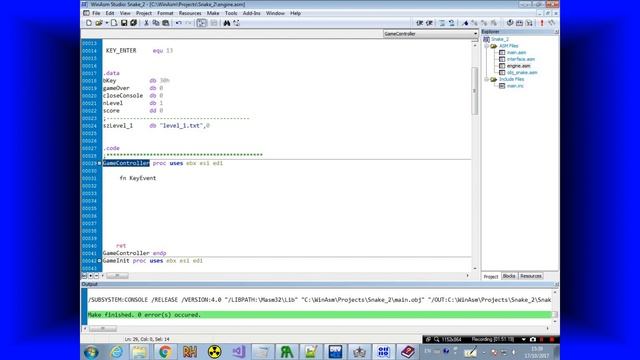Click the Find binoculars icon
The width and height of the screenshot is (640, 360).
click(x=227, y=23)
